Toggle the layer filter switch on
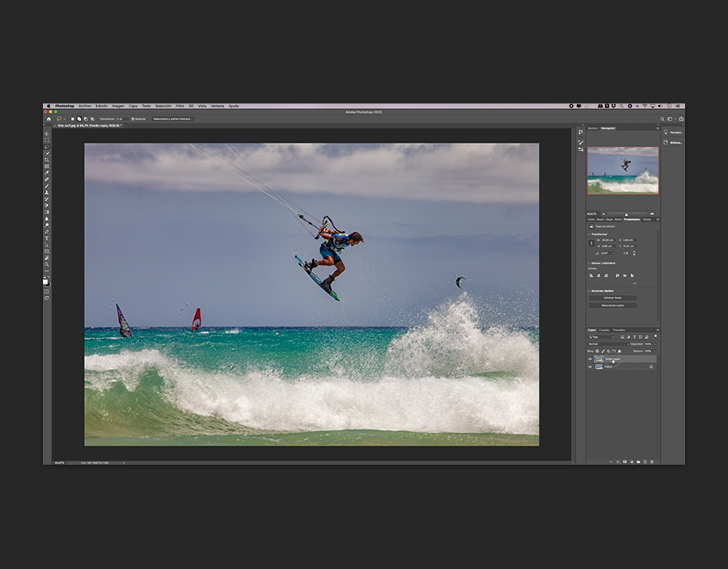This screenshot has height=569, width=728. pos(656,337)
